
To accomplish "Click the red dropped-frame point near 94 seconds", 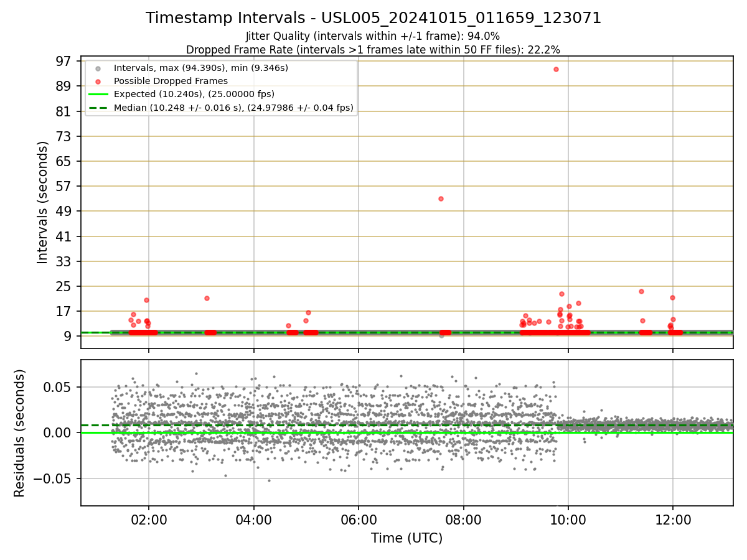I will (556, 69).
